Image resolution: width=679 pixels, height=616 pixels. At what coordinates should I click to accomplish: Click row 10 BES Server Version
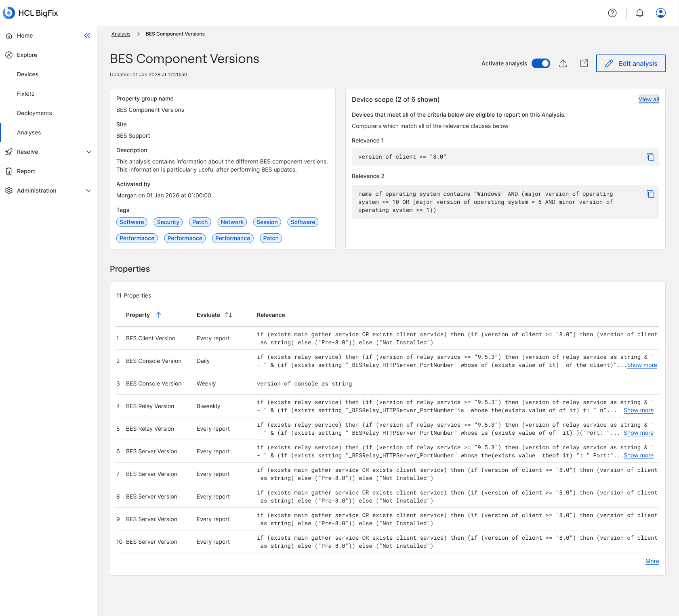point(388,542)
